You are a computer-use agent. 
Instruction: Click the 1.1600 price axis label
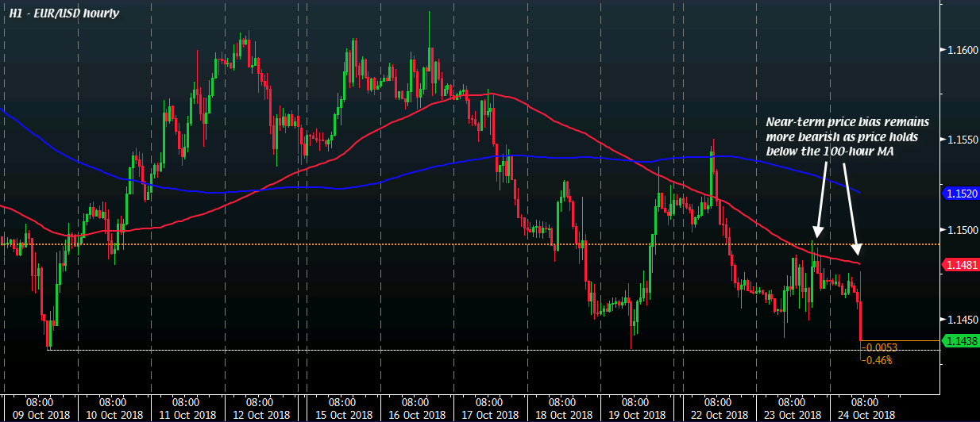point(962,50)
